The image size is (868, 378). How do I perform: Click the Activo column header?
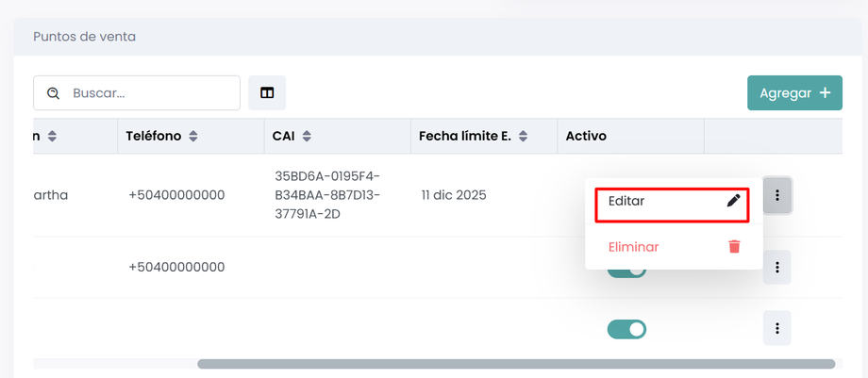(586, 137)
